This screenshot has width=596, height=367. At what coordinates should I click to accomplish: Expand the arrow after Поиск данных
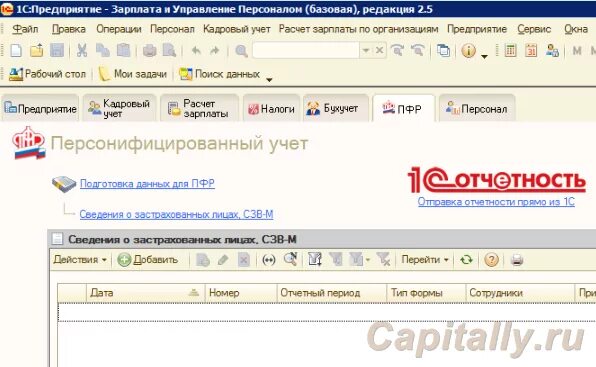click(x=269, y=80)
